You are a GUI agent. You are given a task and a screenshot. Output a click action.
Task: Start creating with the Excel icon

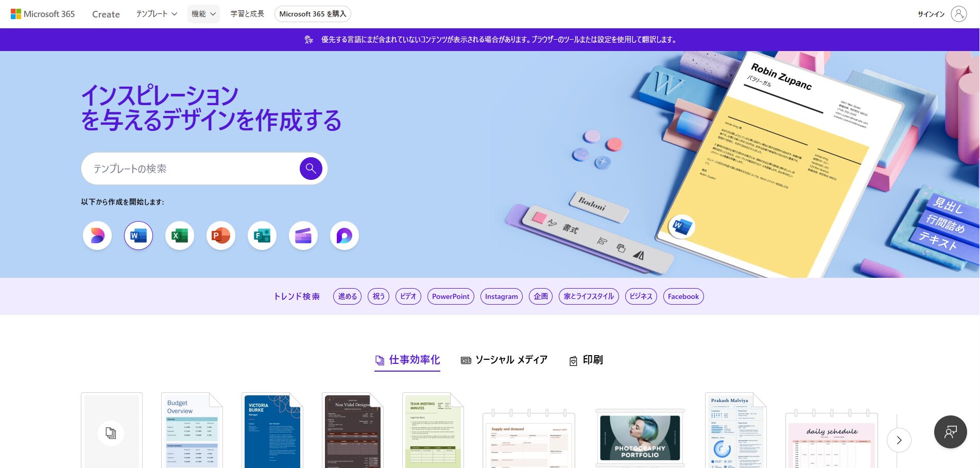click(x=180, y=236)
